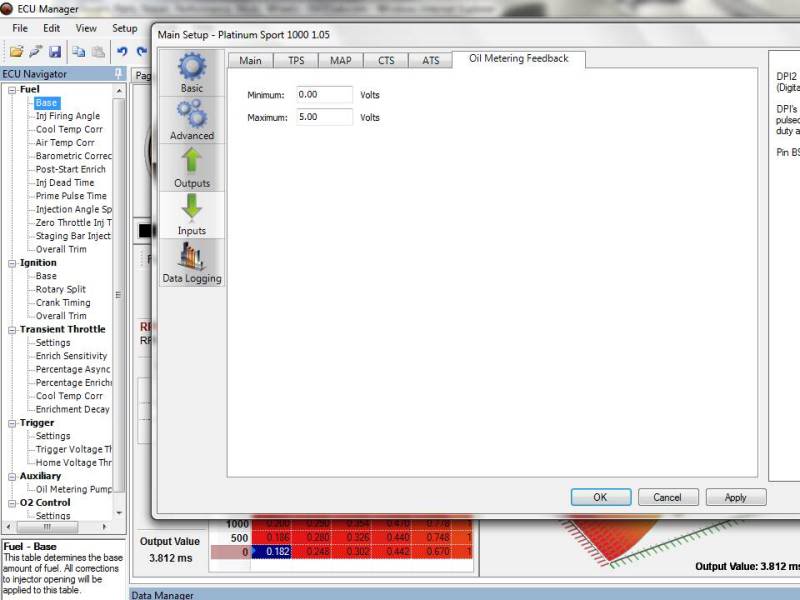Image resolution: width=800 pixels, height=600 pixels.
Task: Switch to the Main tab
Action: [x=251, y=60]
